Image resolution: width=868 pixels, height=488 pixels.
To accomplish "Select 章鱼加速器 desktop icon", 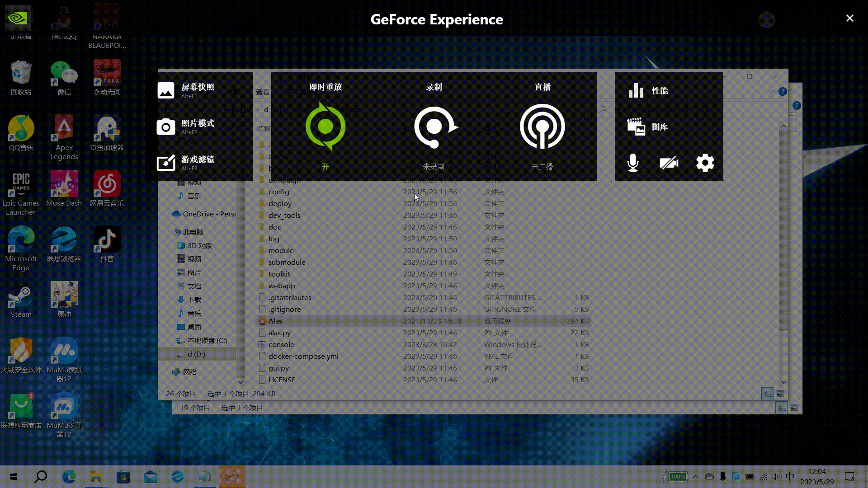I will pos(107,133).
